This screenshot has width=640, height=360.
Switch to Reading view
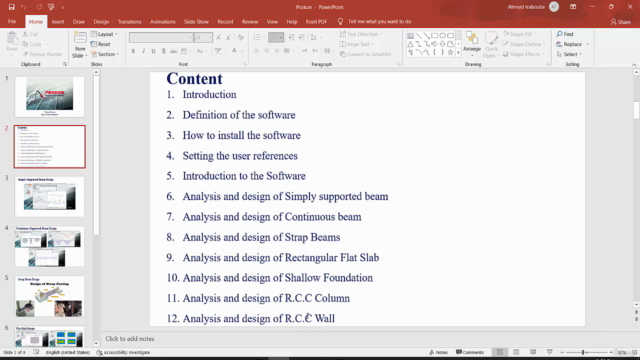click(533, 352)
